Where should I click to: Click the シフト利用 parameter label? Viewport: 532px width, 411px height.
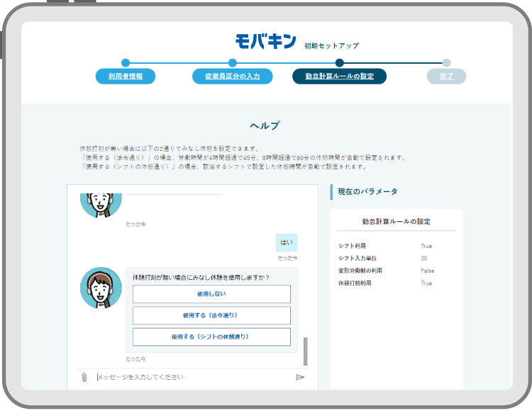[x=352, y=246]
